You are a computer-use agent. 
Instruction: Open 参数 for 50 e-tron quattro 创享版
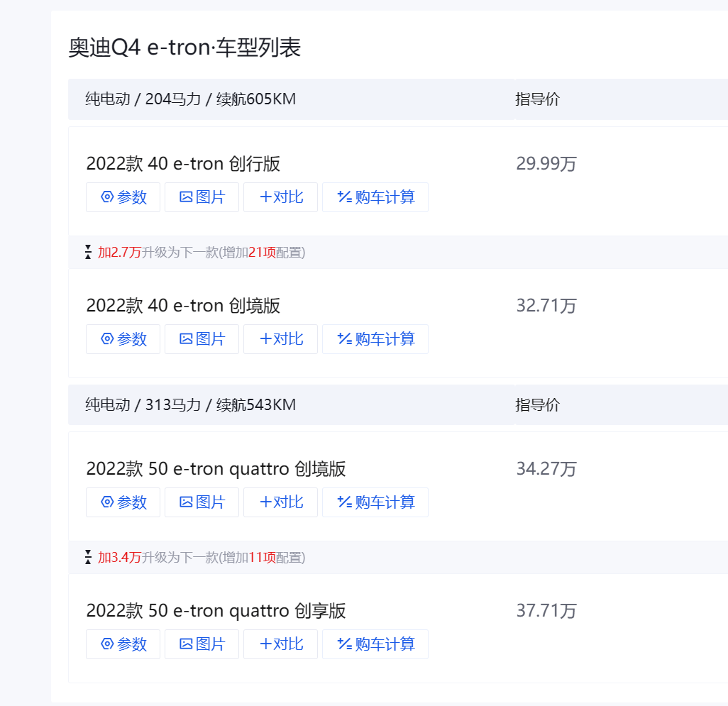[x=123, y=644]
